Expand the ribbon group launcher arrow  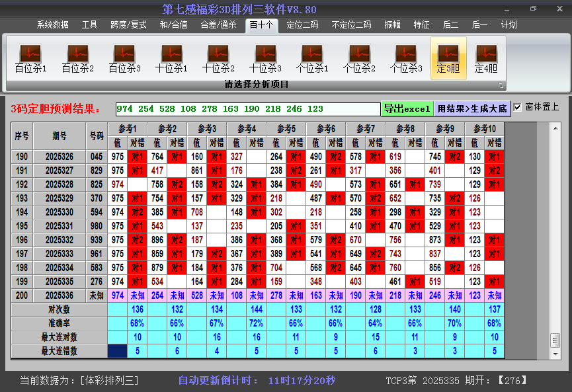pos(501,85)
